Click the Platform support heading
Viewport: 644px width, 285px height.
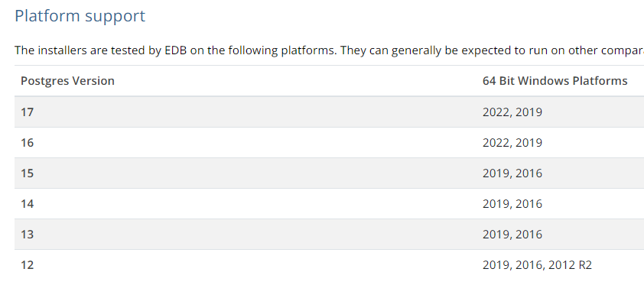pos(80,16)
